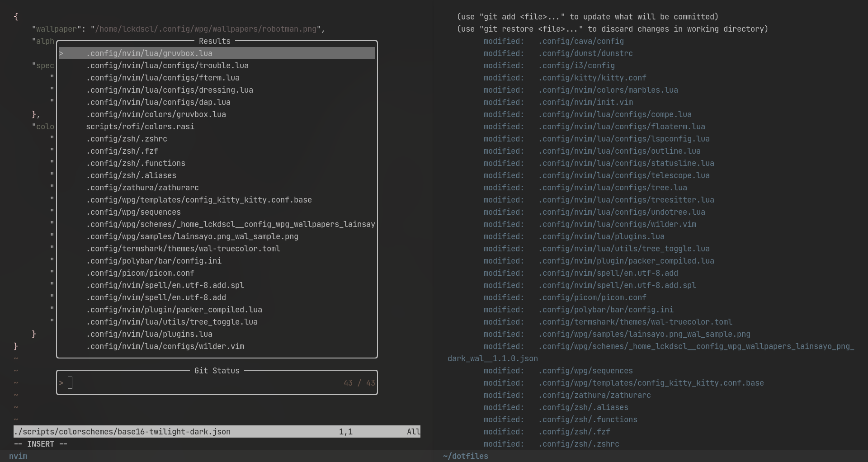
Task: Click the git add hint text line
Action: click(587, 17)
